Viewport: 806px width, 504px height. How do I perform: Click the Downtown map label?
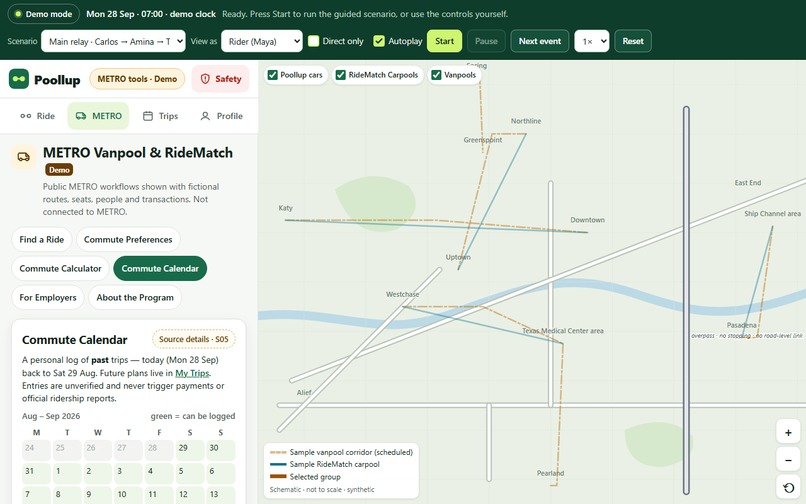587,220
